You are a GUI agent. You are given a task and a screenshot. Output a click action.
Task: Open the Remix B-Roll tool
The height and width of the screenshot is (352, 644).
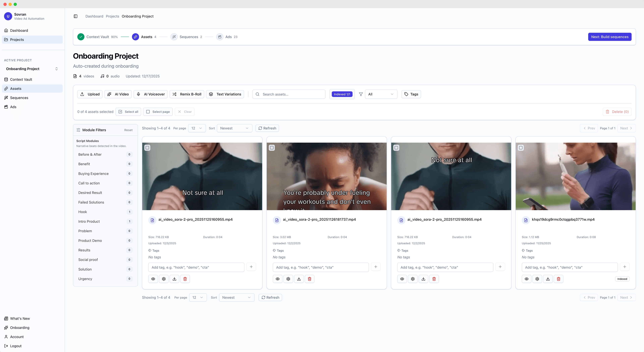[x=187, y=94]
